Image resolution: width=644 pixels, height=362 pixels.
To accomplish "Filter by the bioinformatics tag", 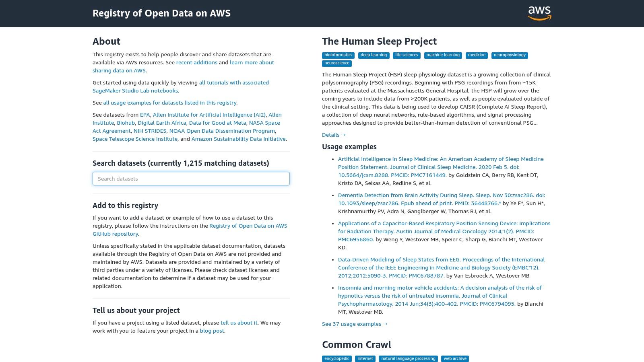I will [338, 55].
